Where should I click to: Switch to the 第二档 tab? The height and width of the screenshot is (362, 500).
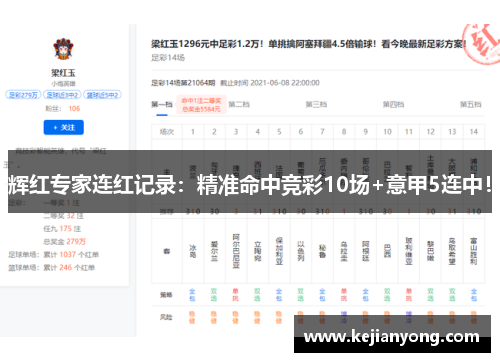pyautogui.click(x=239, y=104)
